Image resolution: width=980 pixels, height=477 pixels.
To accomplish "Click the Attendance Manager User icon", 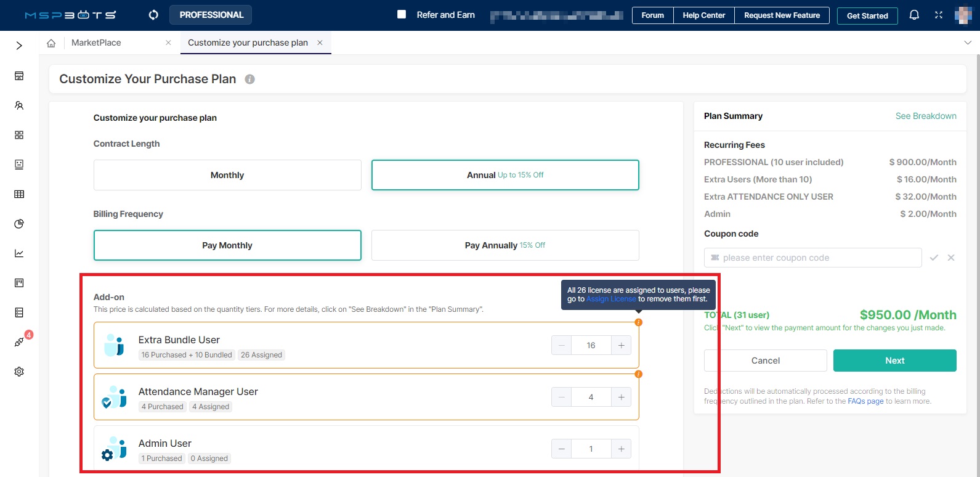I will 114,397.
